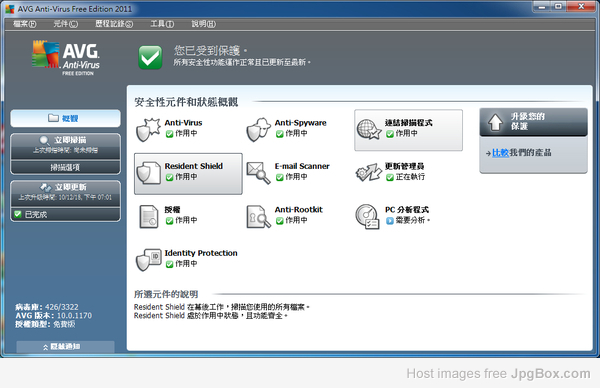This screenshot has width=600, height=388.
Task: Click the folder icon on the overview tab
Action: point(53,118)
